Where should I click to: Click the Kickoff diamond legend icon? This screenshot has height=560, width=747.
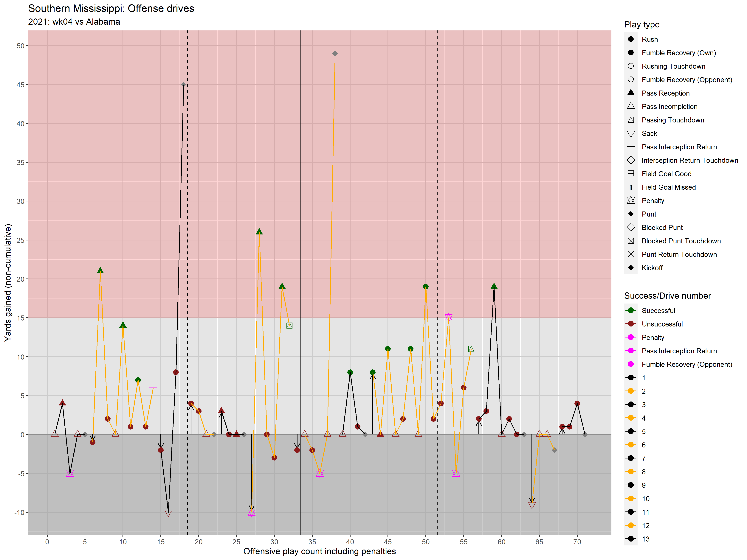(630, 268)
